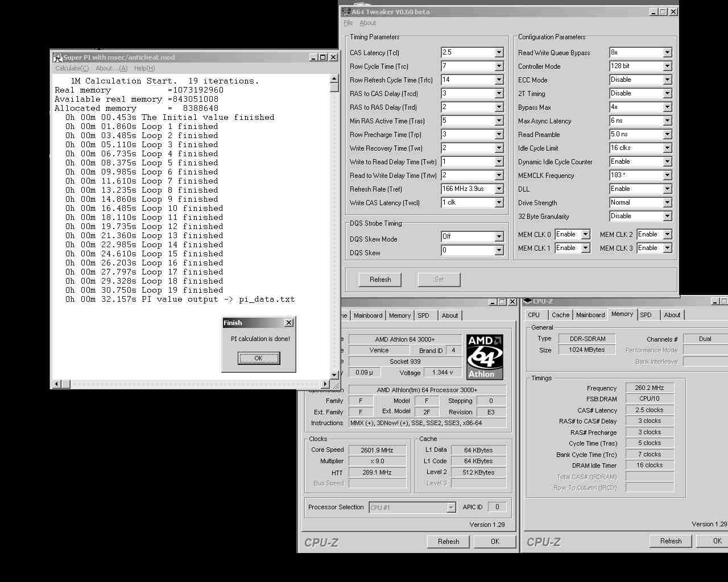This screenshot has width=728, height=582.
Task: Expand 32 Byte Granularity dropdown
Action: [x=667, y=216]
